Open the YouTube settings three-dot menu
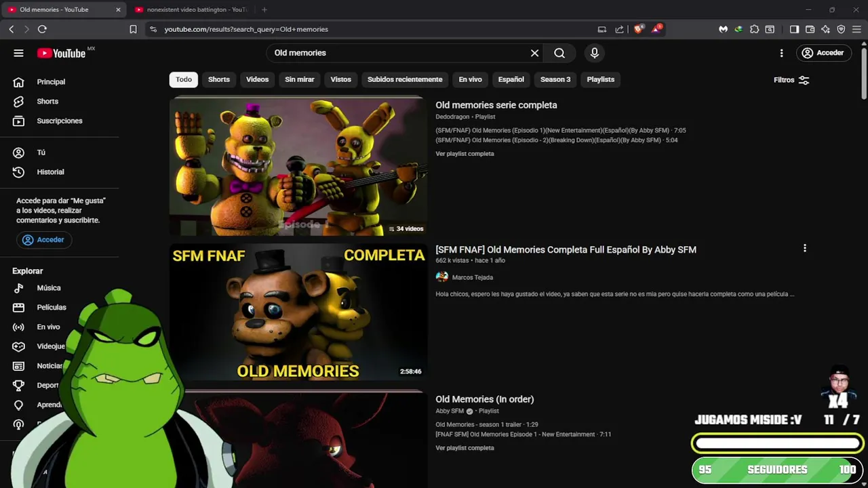Screen dimensions: 868x488 [x=781, y=53]
